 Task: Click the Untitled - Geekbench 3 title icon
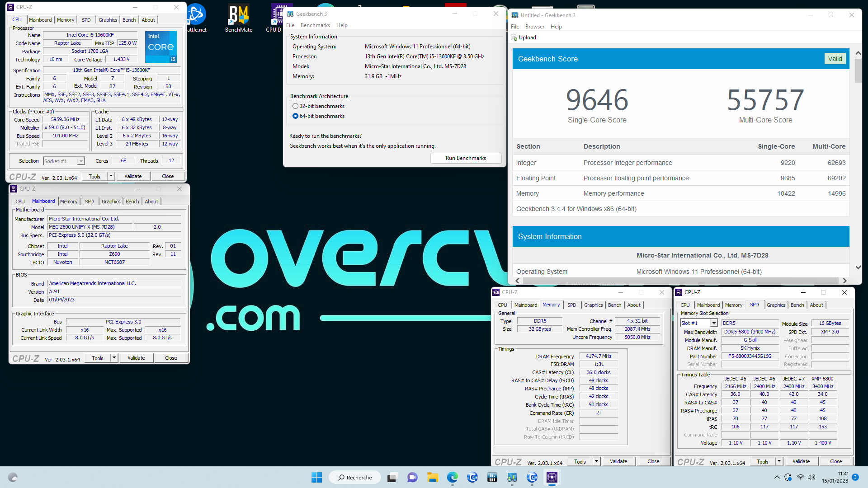(x=515, y=15)
